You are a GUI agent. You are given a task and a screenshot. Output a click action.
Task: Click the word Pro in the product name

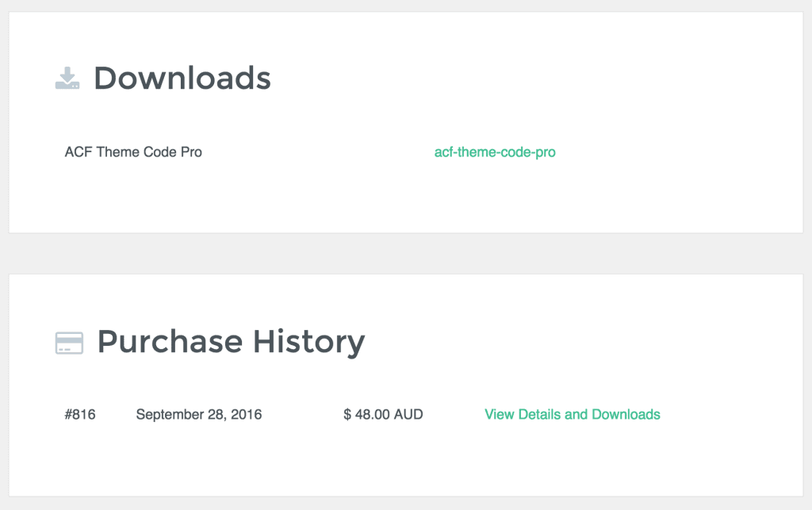click(x=191, y=152)
